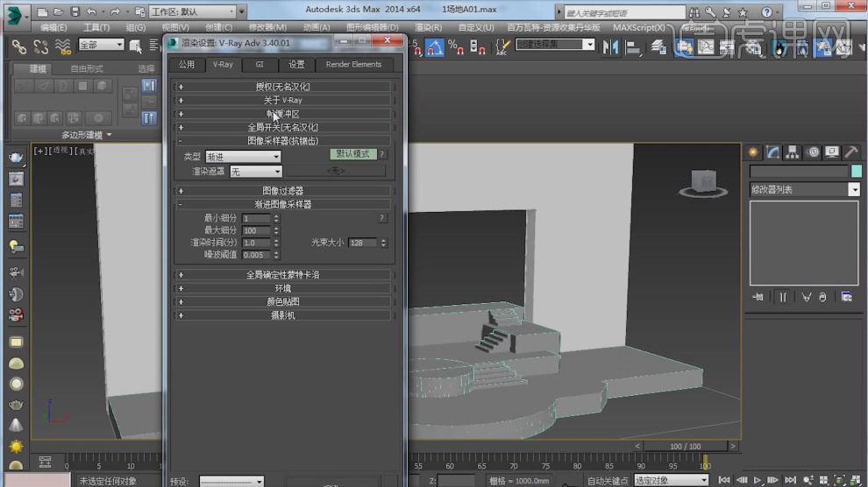Open the 渲染遮罩 render mask dropdown
868x487 pixels.
(x=256, y=172)
